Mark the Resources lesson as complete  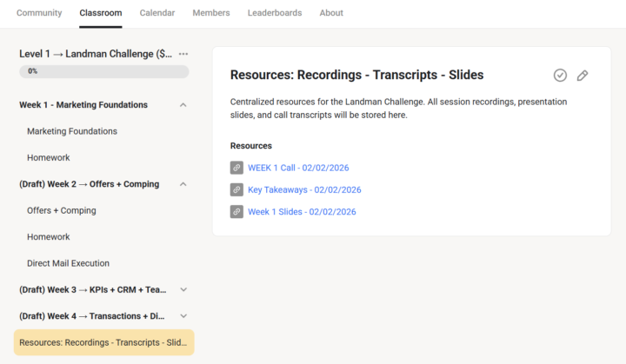(560, 75)
